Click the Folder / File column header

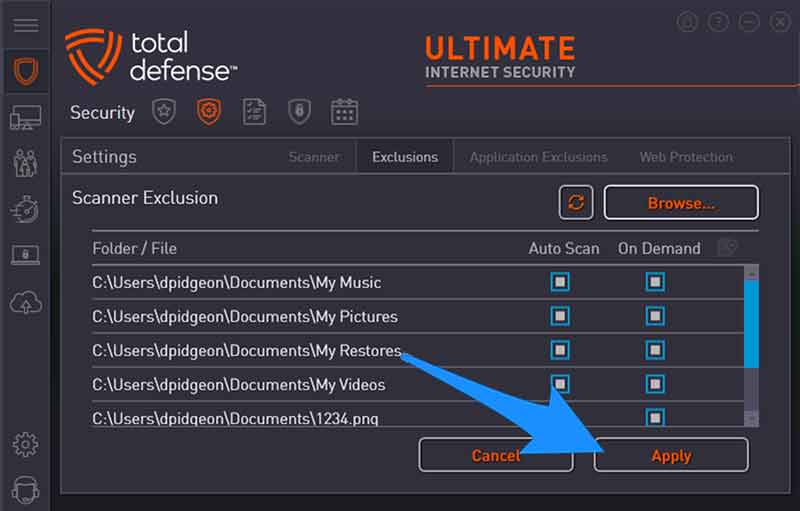coord(134,248)
